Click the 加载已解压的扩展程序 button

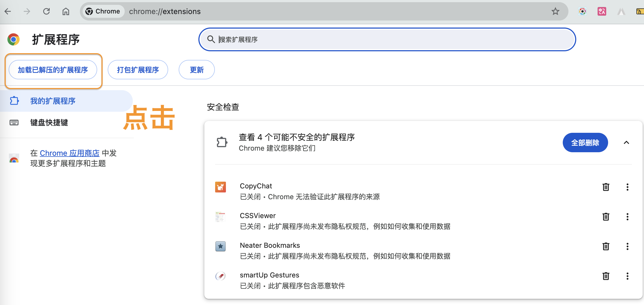[53, 70]
